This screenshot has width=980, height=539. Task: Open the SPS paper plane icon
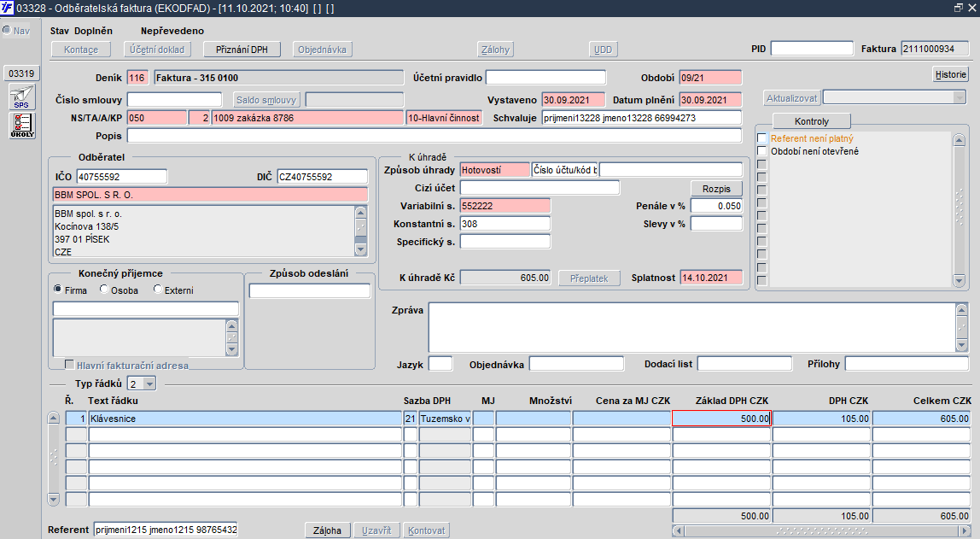[x=22, y=97]
